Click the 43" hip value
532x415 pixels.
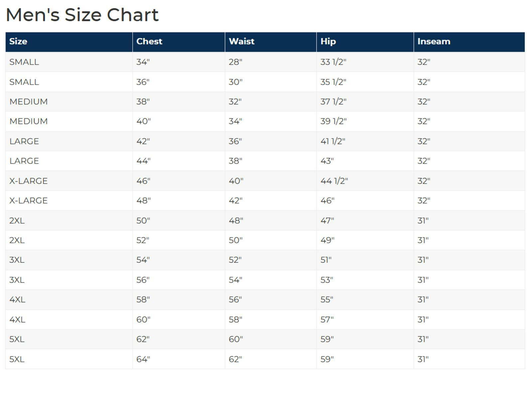pos(327,161)
